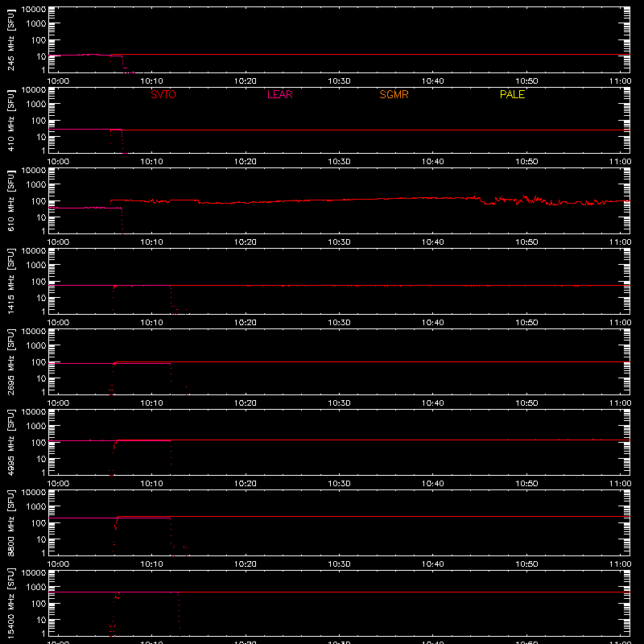Click the 100 y-axis value on the 610 MHz plot
The width and height of the screenshot is (644, 644).
click(x=39, y=201)
